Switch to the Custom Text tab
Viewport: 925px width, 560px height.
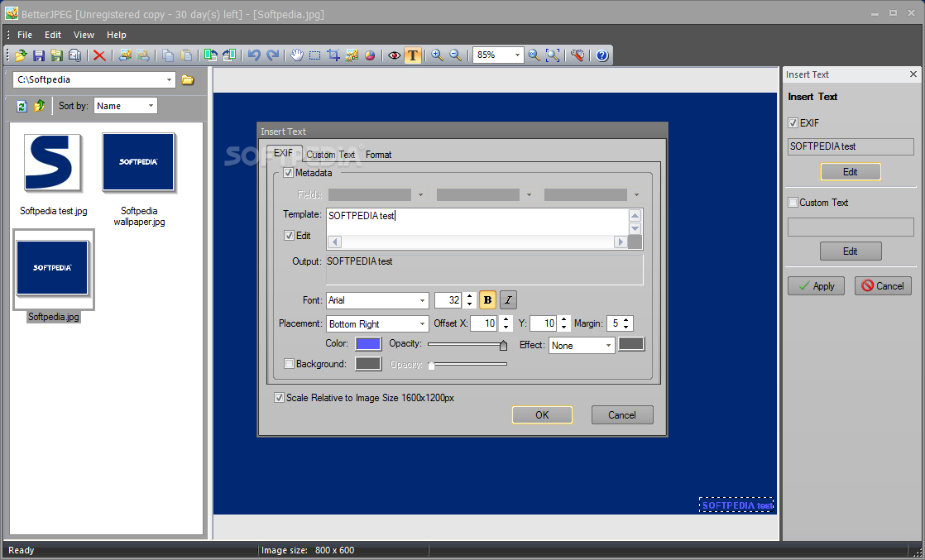(330, 155)
